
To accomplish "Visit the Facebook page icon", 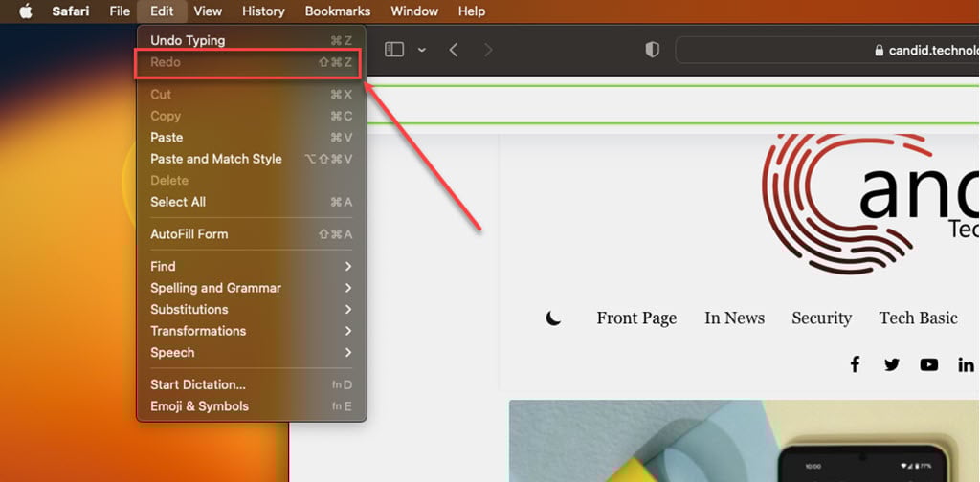I will click(855, 364).
